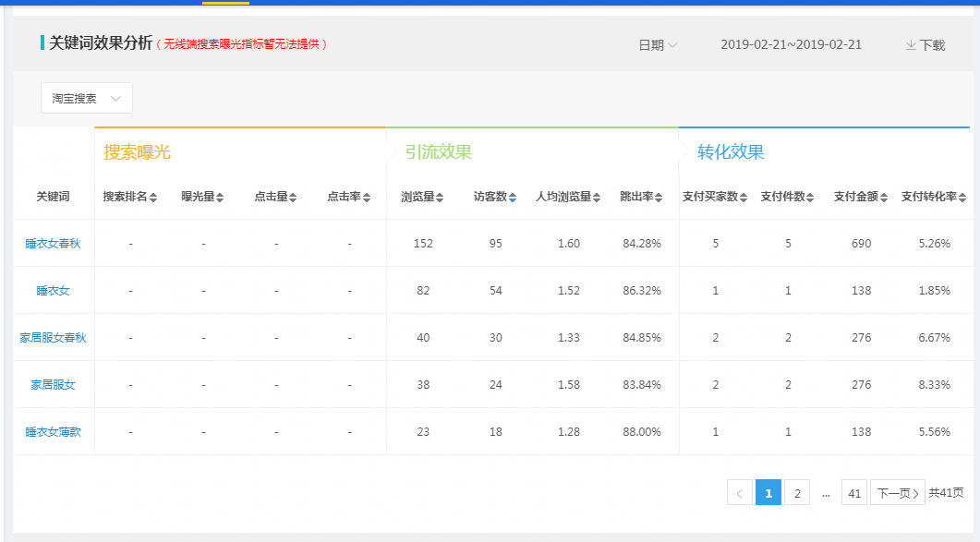Click the 下载 download button
Image resolution: width=980 pixels, height=542 pixels.
925,45
